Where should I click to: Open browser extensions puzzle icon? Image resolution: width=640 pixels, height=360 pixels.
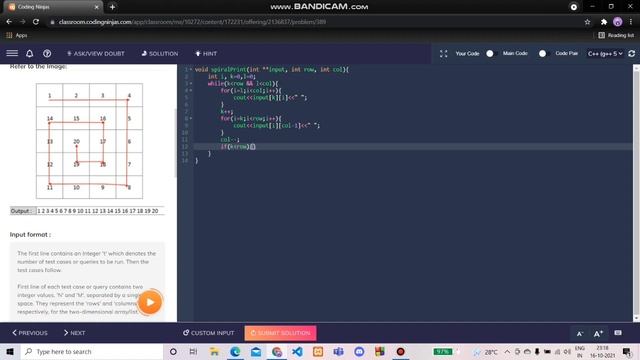point(603,22)
